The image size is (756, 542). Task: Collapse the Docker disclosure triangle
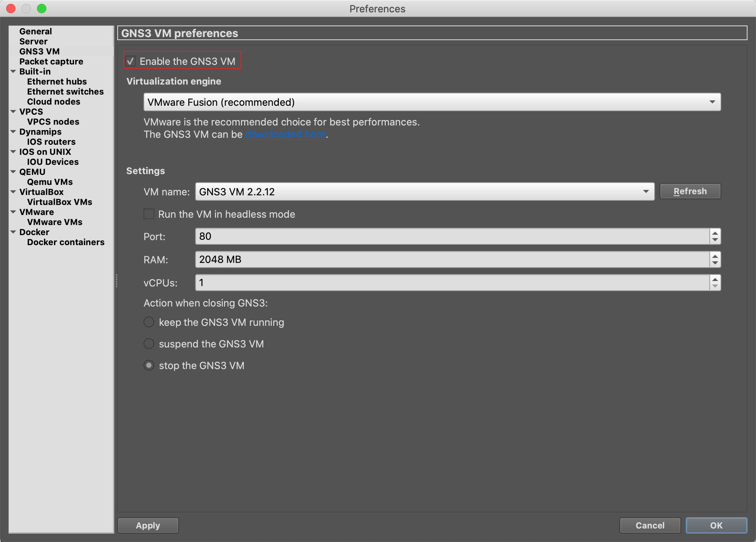(13, 232)
